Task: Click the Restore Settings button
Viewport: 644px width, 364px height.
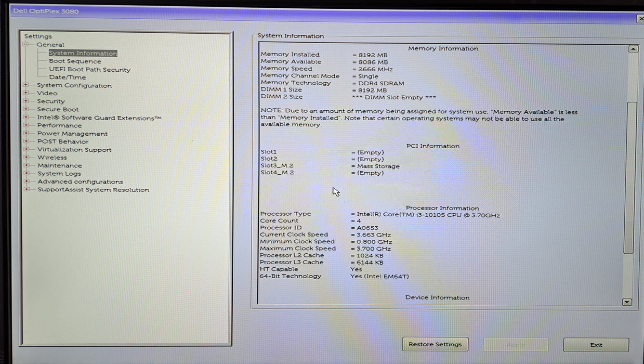Action: click(435, 344)
